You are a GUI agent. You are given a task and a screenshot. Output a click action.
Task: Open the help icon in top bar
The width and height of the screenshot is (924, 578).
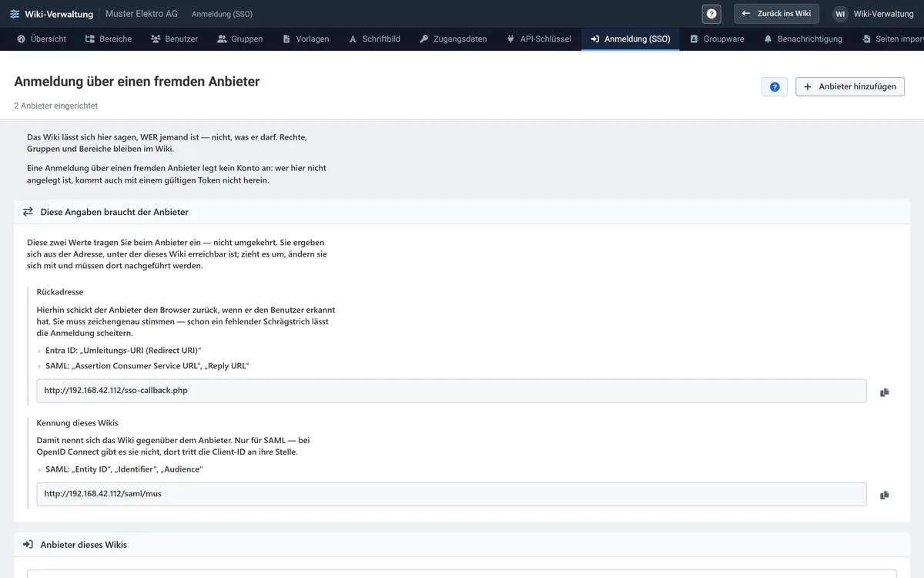point(711,14)
